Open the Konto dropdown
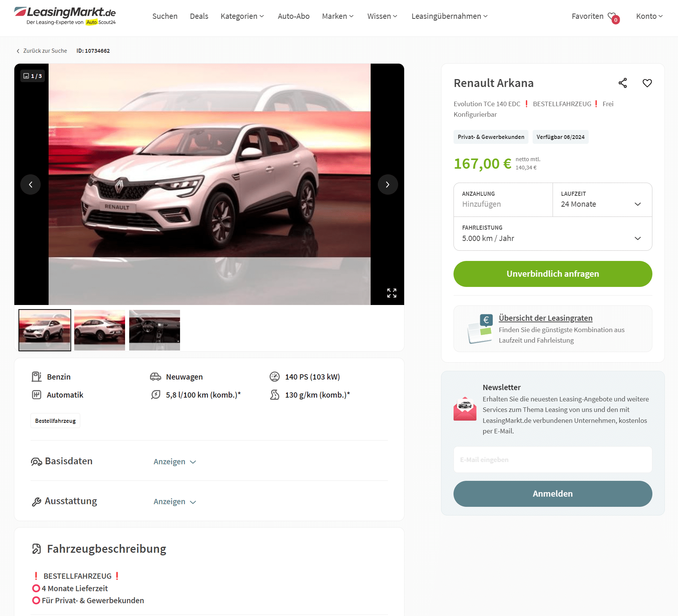678x616 pixels. click(649, 16)
